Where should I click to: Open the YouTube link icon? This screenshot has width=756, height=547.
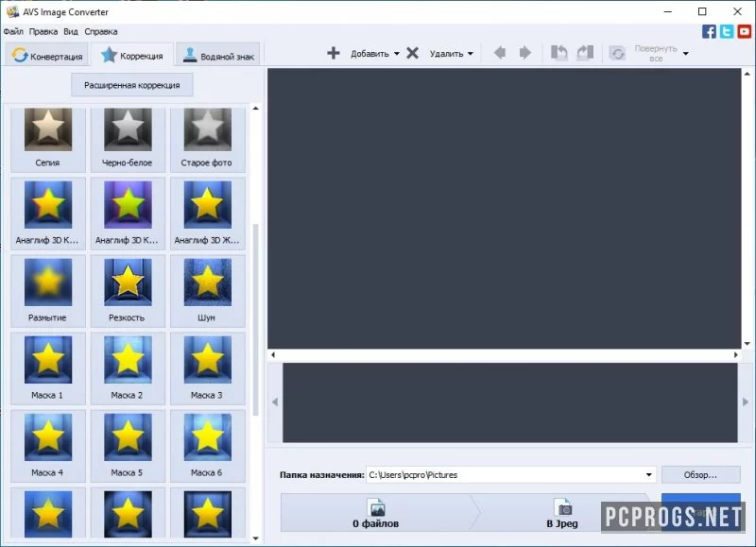coord(745,32)
